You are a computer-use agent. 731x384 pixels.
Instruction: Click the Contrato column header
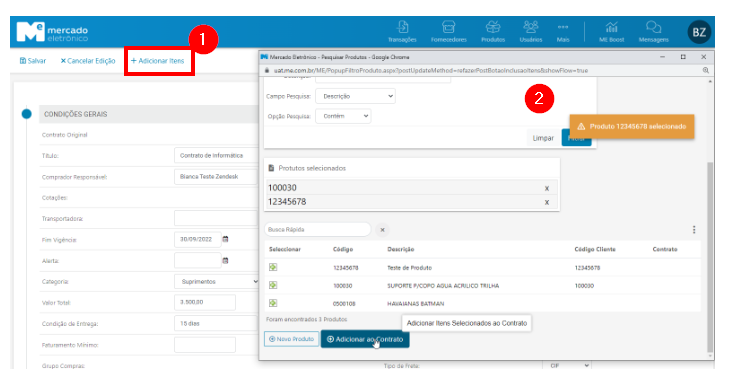click(665, 249)
